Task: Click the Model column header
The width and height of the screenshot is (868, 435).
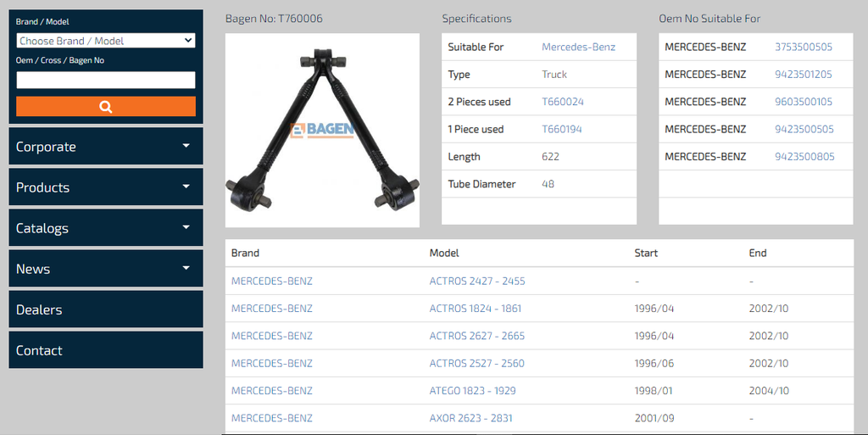Action: 444,253
